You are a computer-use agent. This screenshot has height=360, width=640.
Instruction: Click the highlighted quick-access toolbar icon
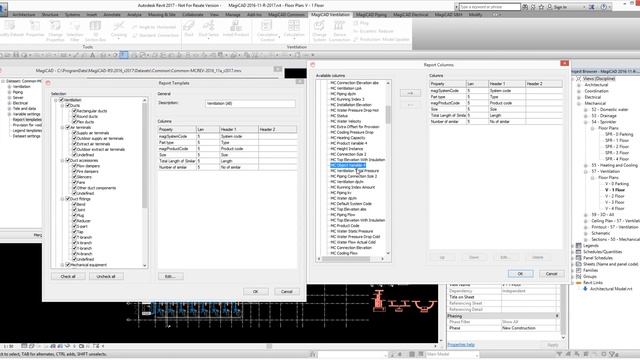[x=124, y=55]
